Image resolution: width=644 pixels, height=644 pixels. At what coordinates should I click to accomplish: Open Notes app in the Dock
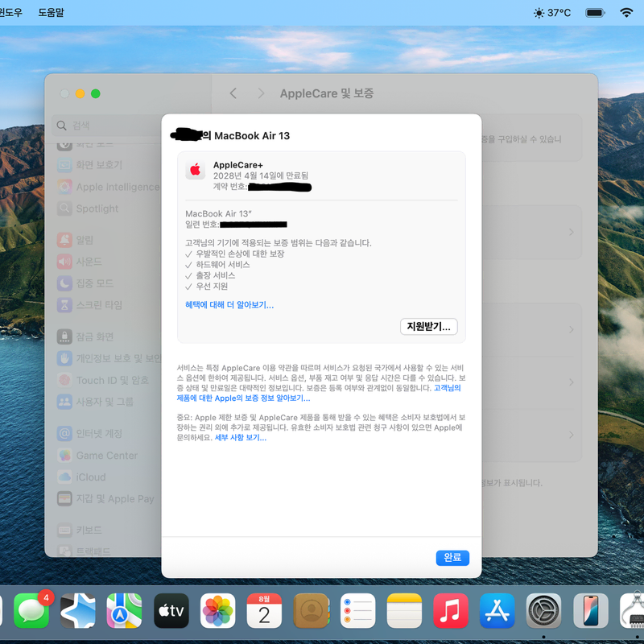404,611
